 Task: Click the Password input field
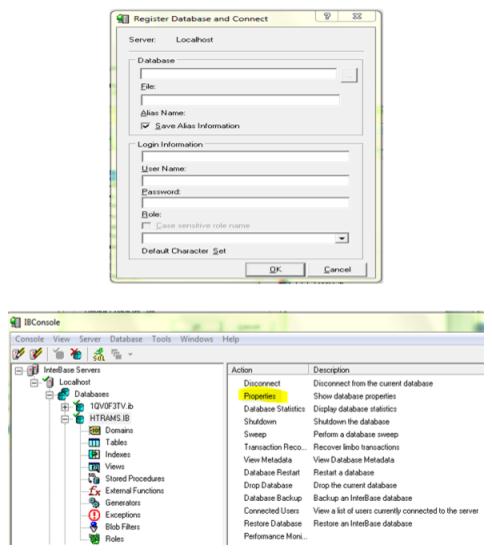pos(245,181)
